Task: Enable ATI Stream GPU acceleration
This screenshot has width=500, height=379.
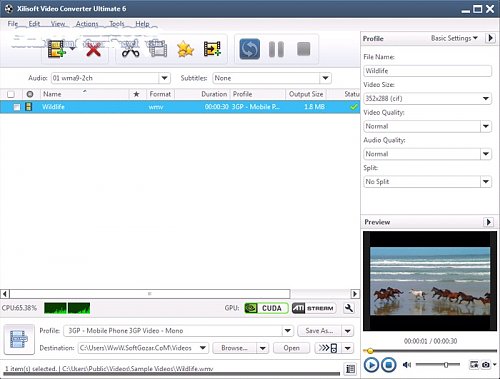Action: (313, 308)
